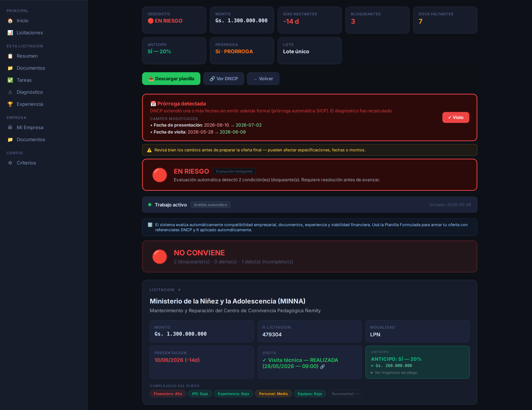Click the info icon in the blue system notice
Viewport: 532px width, 410px height.
tap(150, 225)
